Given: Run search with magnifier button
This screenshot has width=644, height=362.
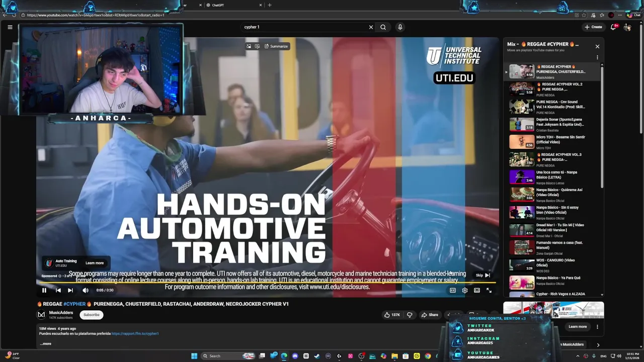Looking at the screenshot, I should tap(383, 27).
